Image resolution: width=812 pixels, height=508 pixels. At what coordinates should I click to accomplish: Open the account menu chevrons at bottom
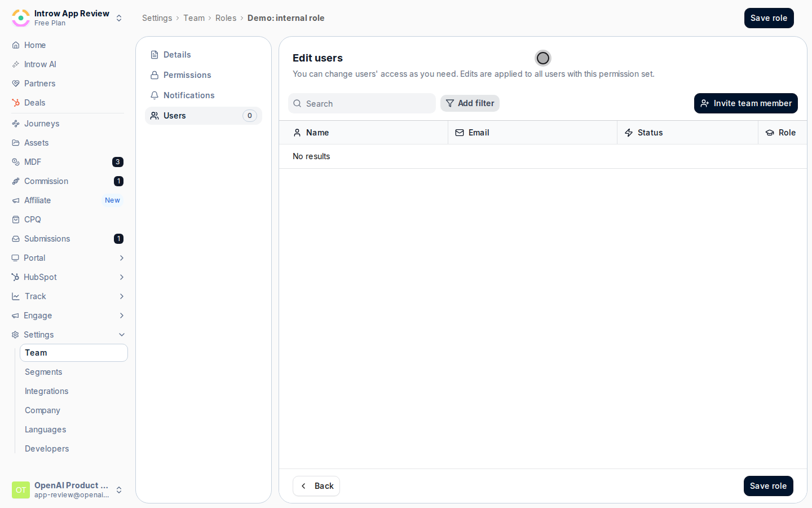coord(119,490)
